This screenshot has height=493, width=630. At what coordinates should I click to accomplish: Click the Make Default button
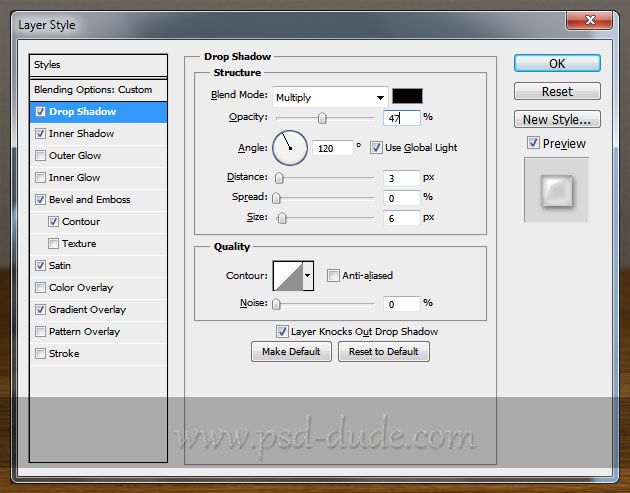pos(291,352)
